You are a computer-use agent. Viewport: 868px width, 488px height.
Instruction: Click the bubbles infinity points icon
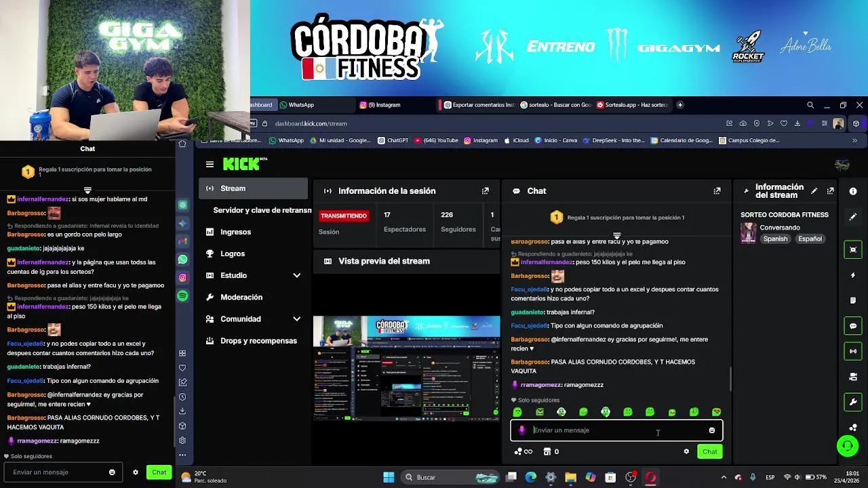coord(523,451)
